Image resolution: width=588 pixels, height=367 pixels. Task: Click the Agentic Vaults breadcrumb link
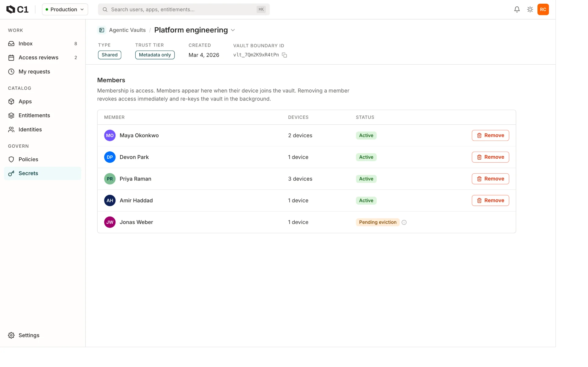pyautogui.click(x=127, y=30)
